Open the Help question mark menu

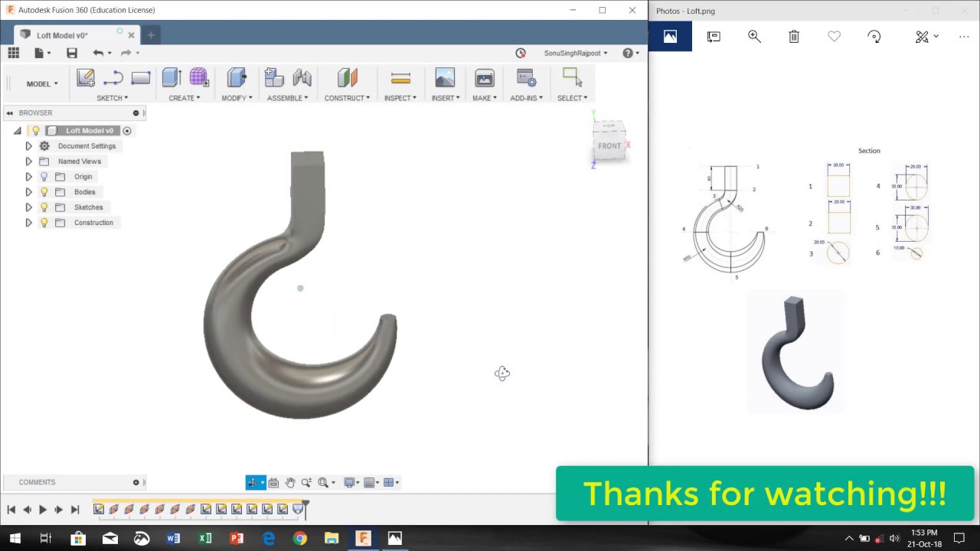tap(629, 53)
